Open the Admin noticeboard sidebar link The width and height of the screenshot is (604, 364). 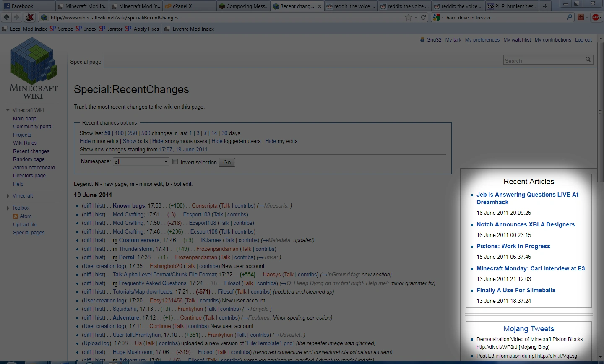[34, 168]
